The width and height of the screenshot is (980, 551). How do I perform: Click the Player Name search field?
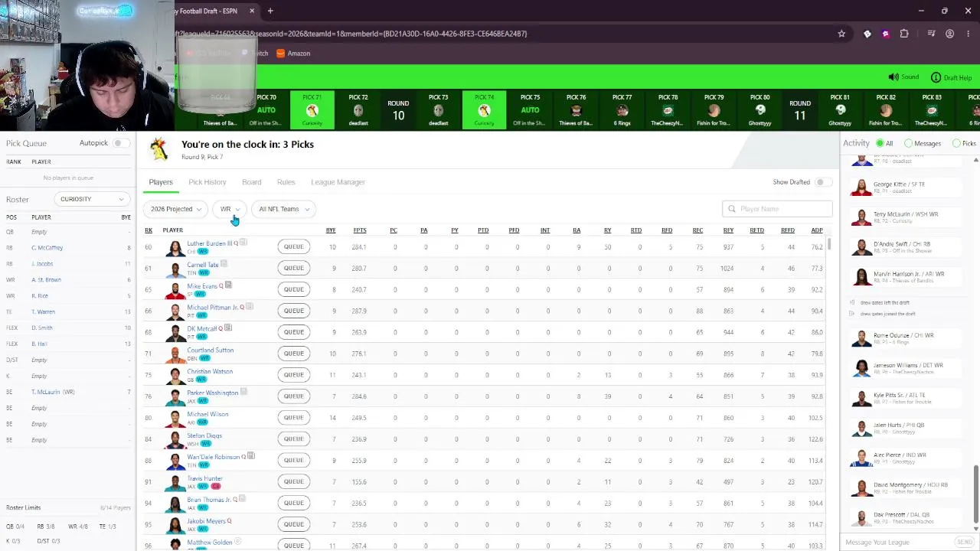(x=777, y=209)
